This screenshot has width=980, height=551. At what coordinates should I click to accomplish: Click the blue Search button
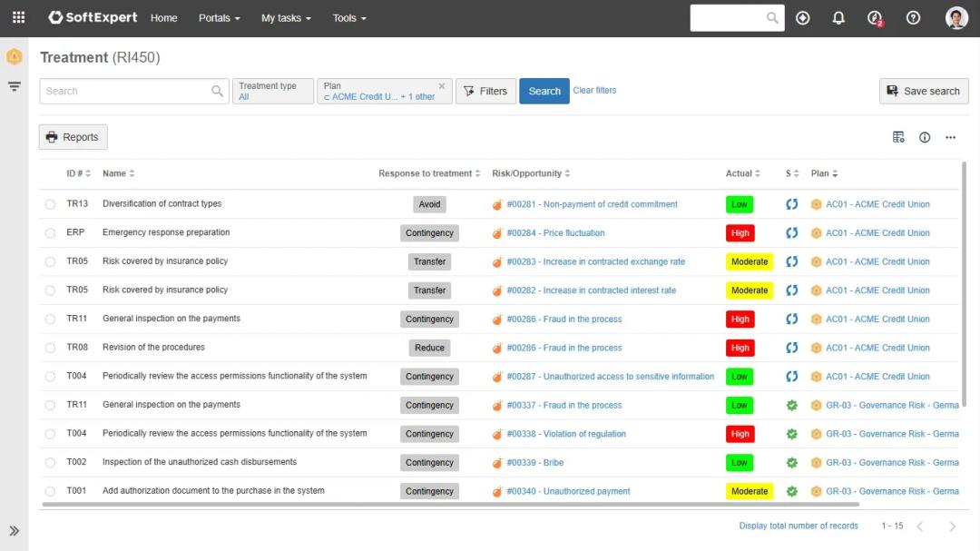[x=544, y=91]
